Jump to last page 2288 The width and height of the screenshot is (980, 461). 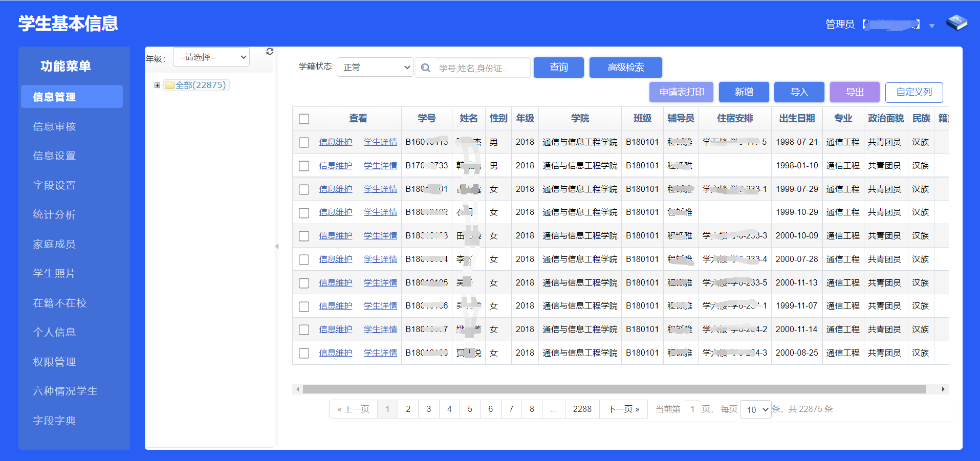[x=582, y=409]
